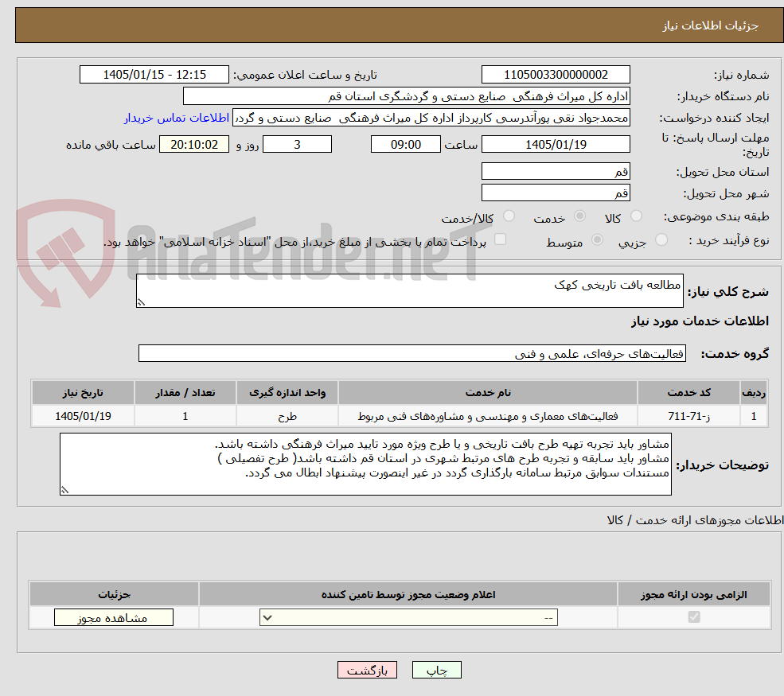This screenshot has height=696, width=784.
Task: Click the واحد اندازه گیری column header
Action: click(x=287, y=393)
